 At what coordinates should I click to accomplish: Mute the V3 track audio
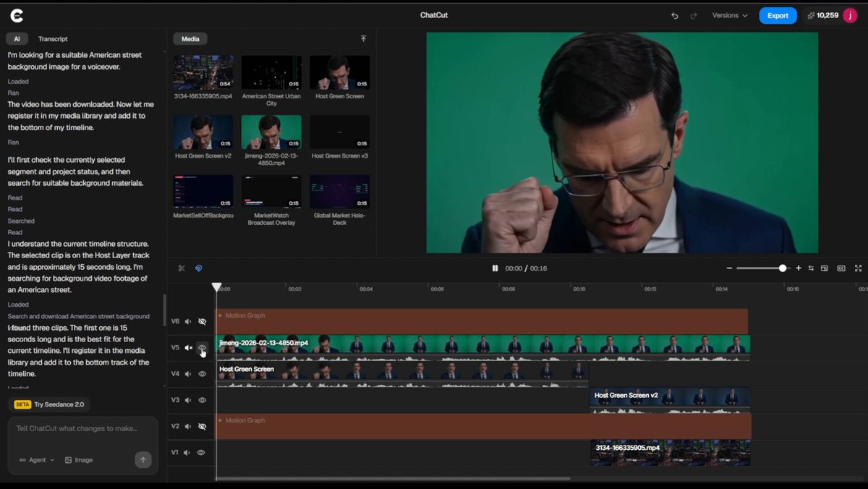tap(188, 400)
